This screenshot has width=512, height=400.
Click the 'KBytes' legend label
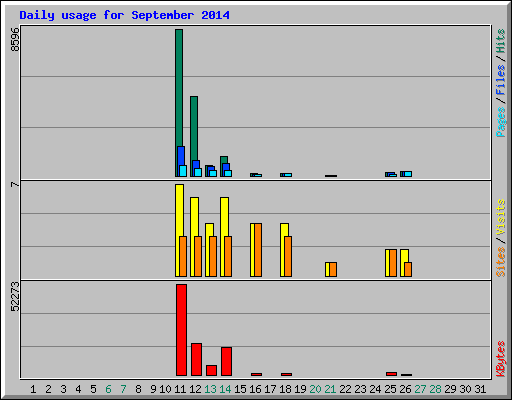[501, 359]
